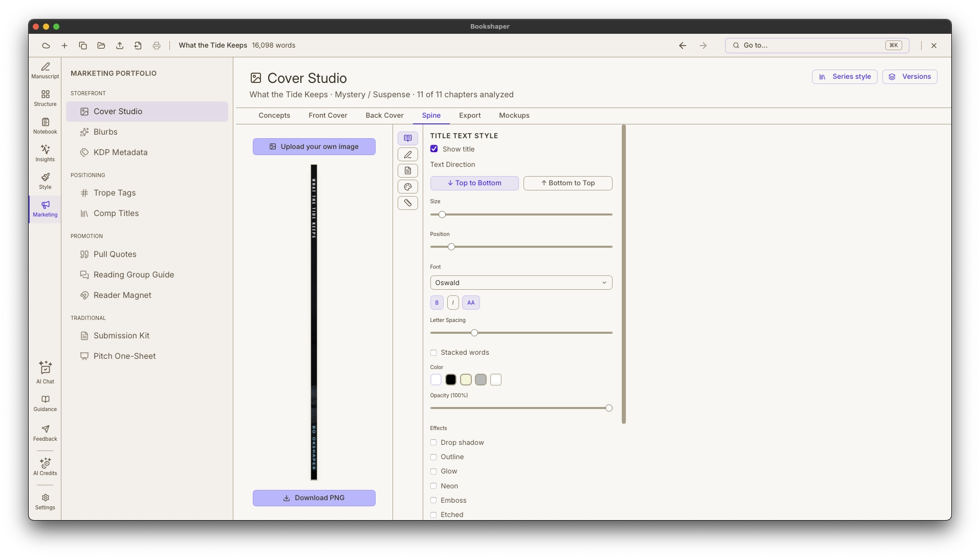This screenshot has width=980, height=558.
Task: Click the upload export icon in toolbar
Action: [x=120, y=46]
